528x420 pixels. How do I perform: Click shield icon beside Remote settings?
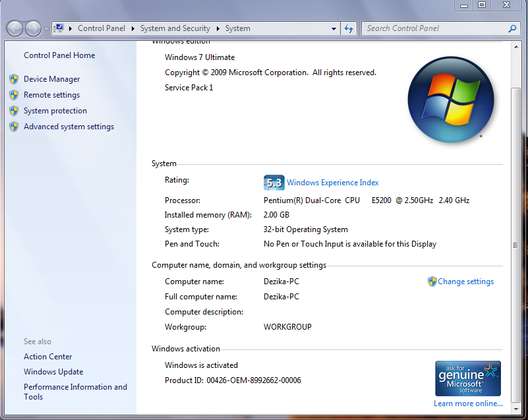(x=14, y=95)
